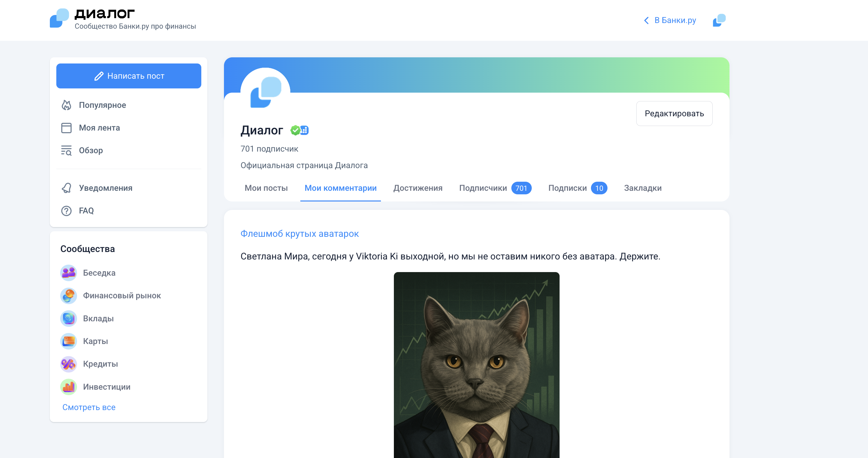Click the диалог wordmark in header
868x458 pixels.
tap(105, 14)
